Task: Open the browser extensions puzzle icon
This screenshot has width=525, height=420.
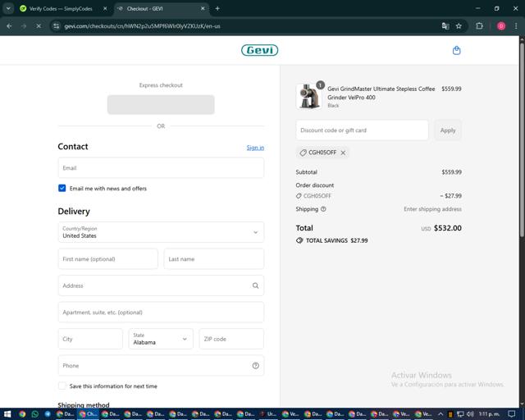Action: (x=479, y=25)
